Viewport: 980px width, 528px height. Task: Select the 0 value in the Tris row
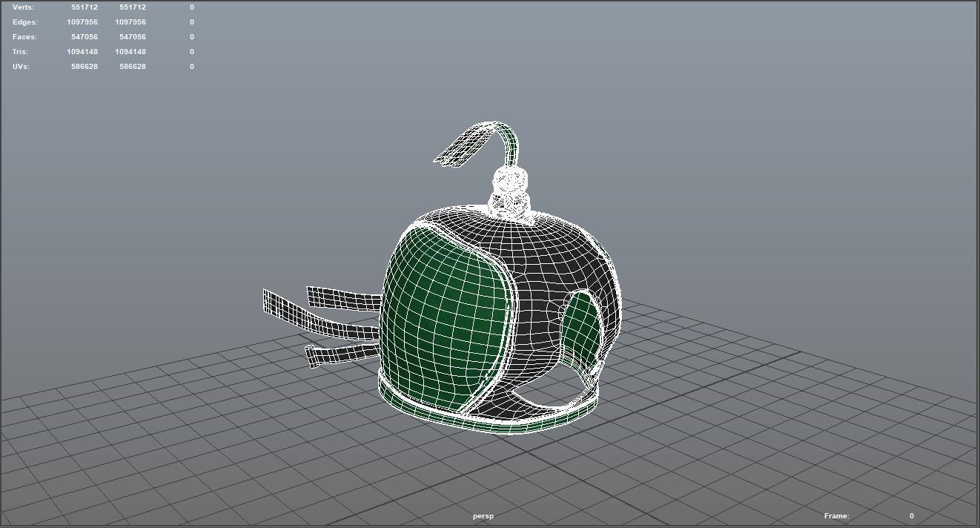(x=192, y=52)
